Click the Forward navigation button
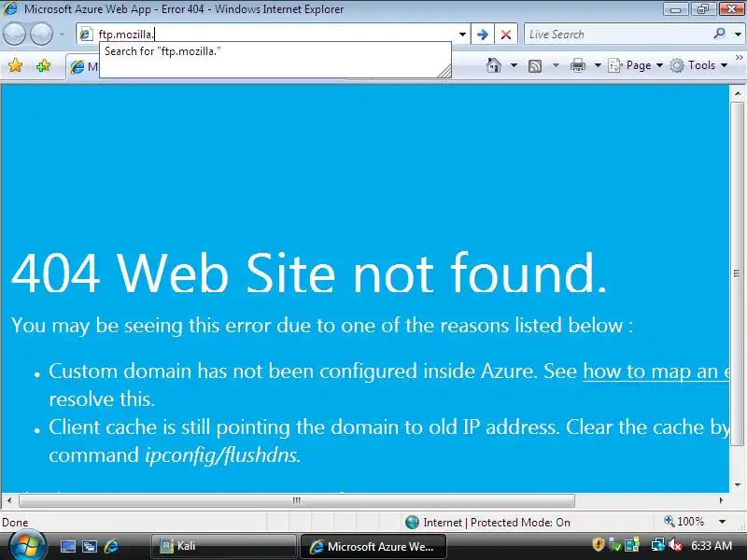Image resolution: width=747 pixels, height=560 pixels. (42, 35)
